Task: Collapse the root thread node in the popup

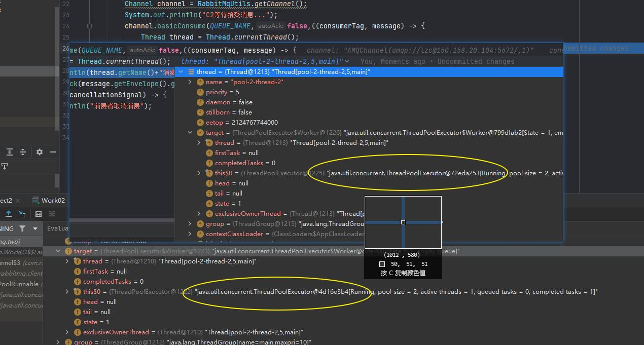Action: [181, 72]
